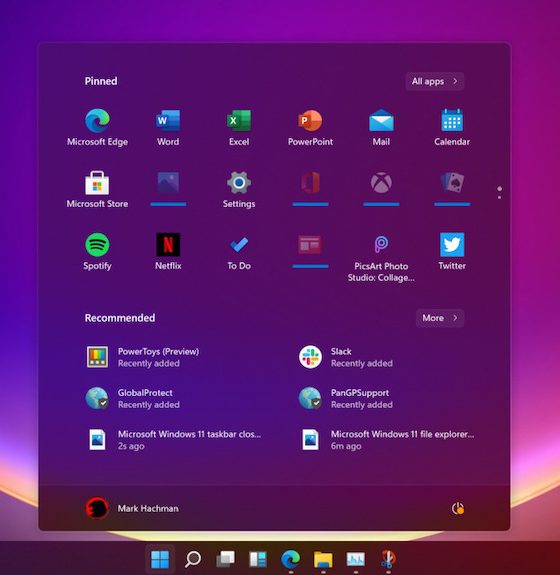Go to the next pinned apps page dot
The width and height of the screenshot is (560, 575).
pos(499,198)
